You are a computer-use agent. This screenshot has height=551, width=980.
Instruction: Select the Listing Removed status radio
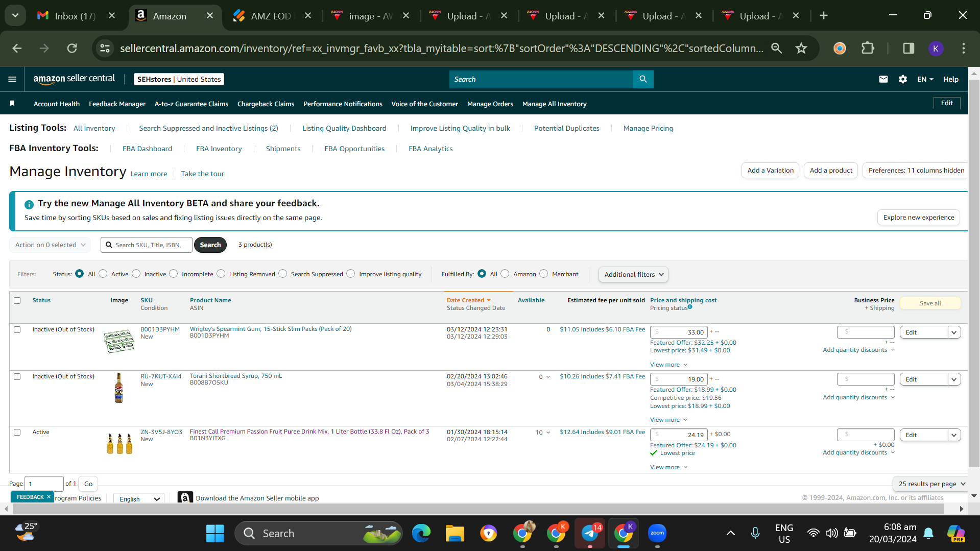[221, 274]
